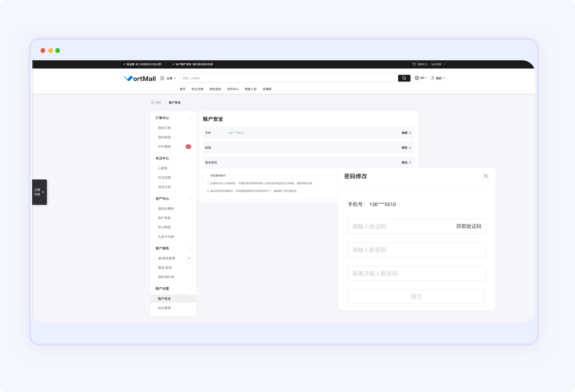The image size is (575, 392).
Task: Open 心愿单 in sidebar
Action: pyautogui.click(x=163, y=168)
